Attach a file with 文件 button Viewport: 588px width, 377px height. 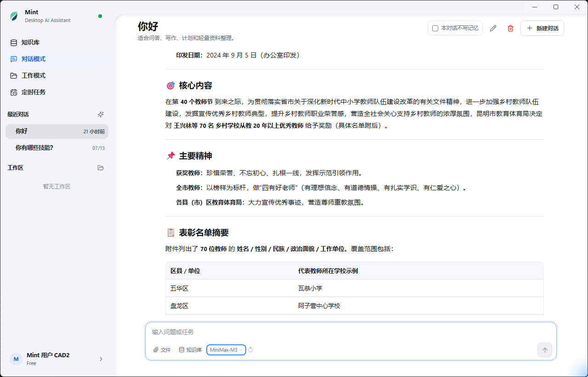(162, 350)
